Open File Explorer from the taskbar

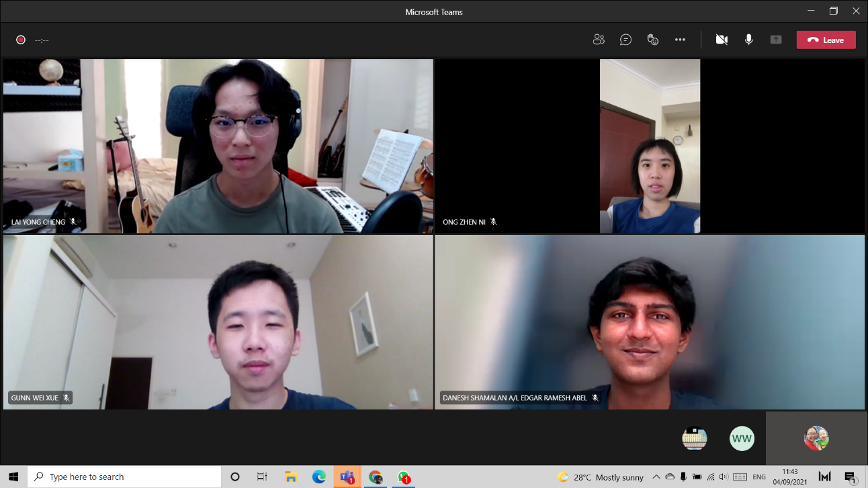tap(290, 477)
